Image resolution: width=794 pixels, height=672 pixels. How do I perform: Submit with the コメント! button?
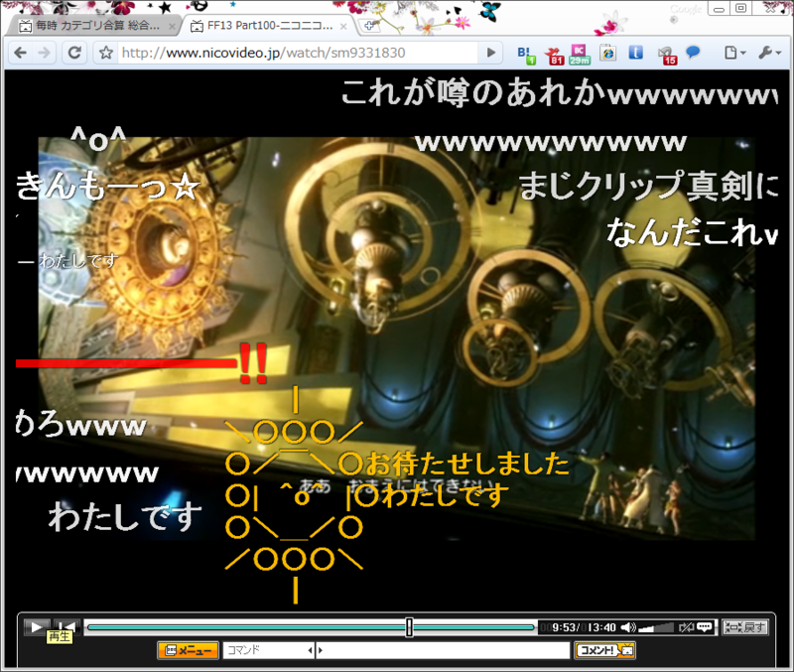pyautogui.click(x=605, y=650)
